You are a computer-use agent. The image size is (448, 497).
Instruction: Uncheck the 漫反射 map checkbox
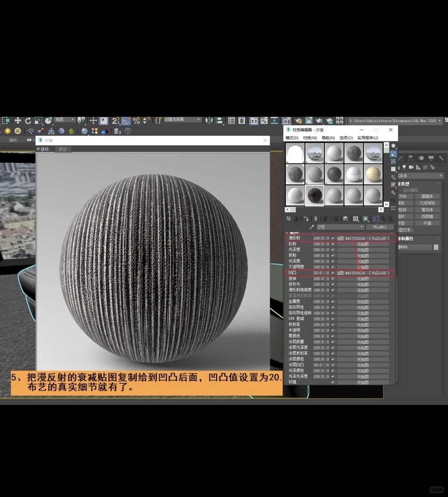pyautogui.click(x=333, y=238)
